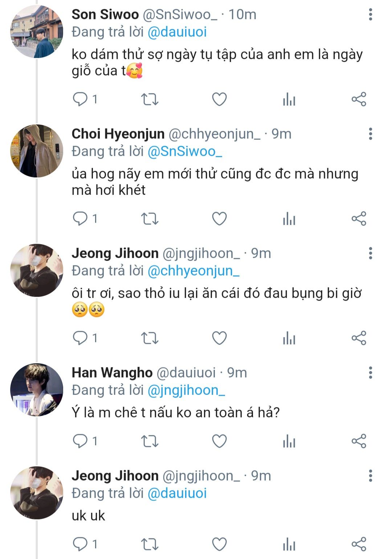Viewport: 392px width, 559px height.
Task: Open Han Wangho's profile picture
Action: (37, 389)
